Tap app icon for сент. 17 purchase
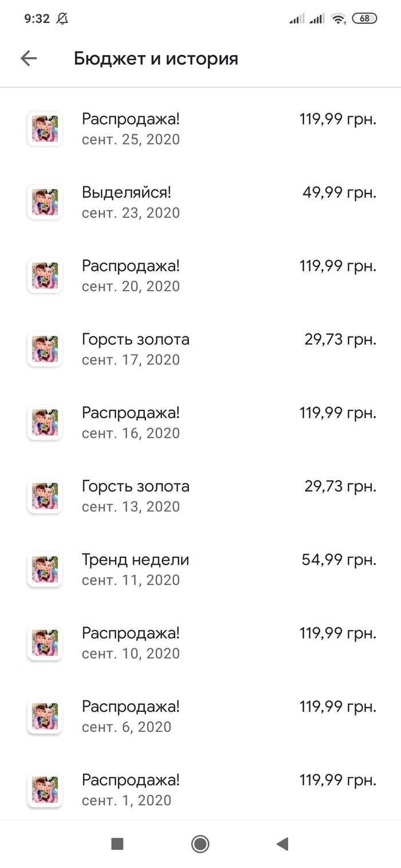Viewport: 401px width, 868px height. [45, 349]
